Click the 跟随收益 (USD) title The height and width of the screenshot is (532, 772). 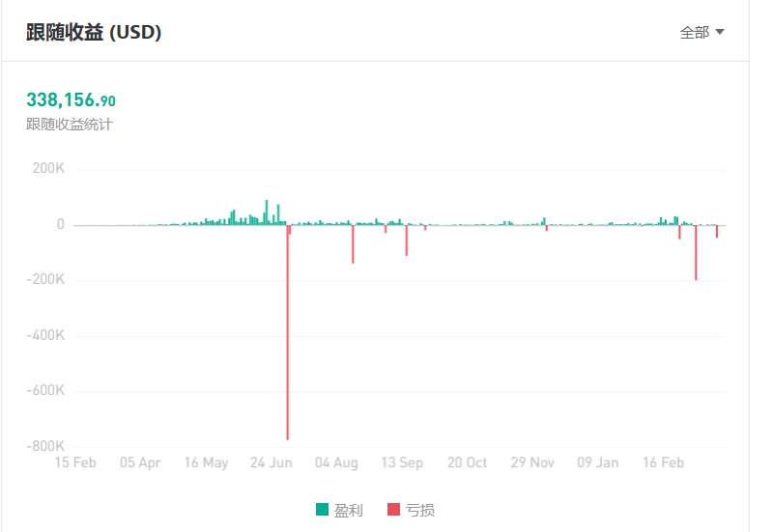tap(94, 33)
